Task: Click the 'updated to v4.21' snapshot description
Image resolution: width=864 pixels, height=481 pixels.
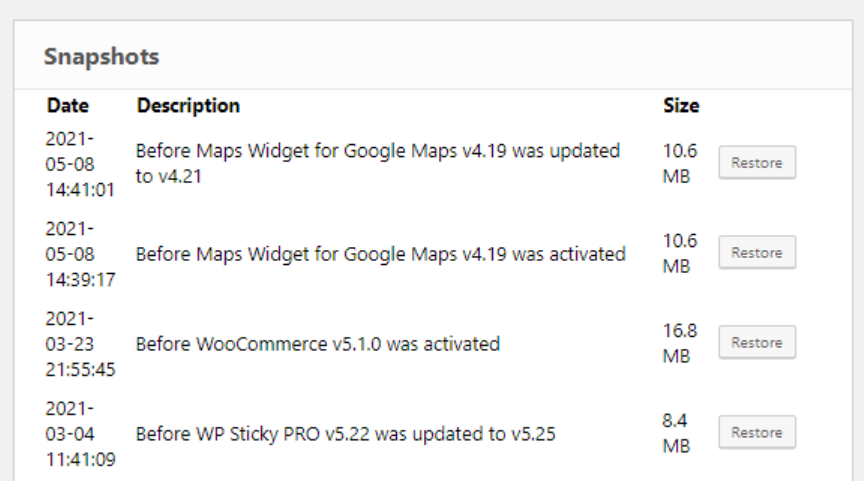Action: (377, 163)
